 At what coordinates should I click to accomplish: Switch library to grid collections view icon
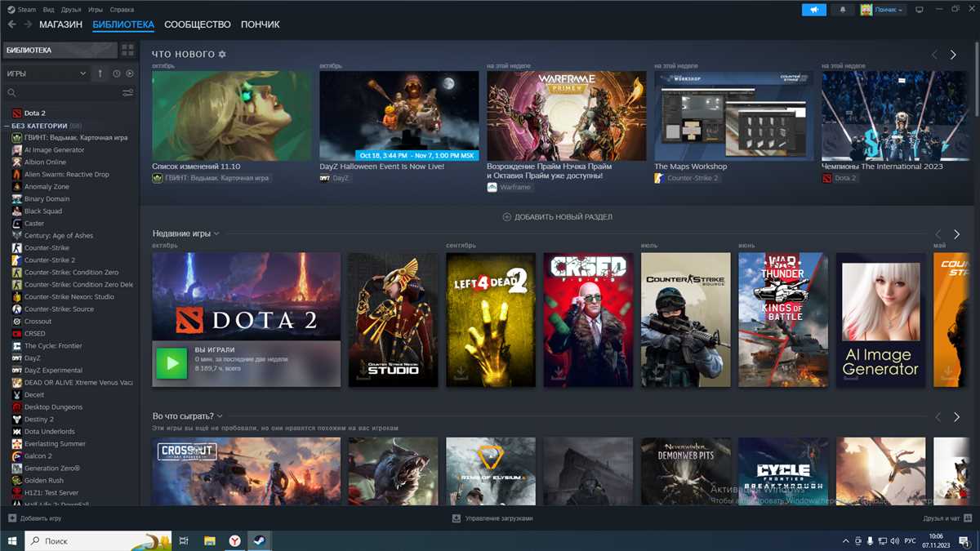click(127, 51)
